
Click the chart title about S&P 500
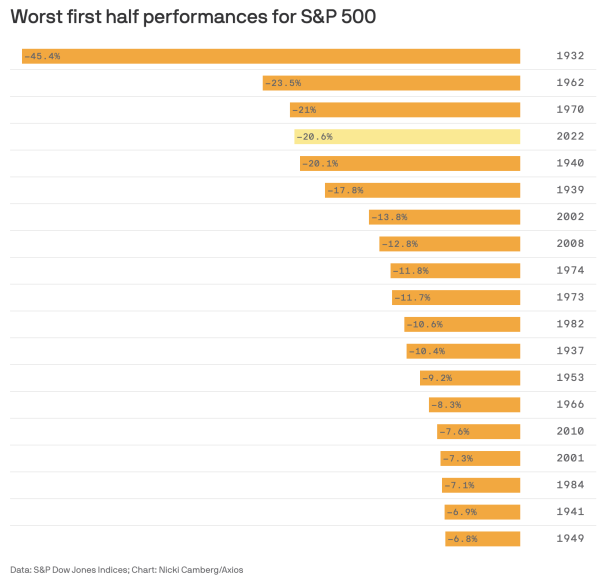[193, 18]
